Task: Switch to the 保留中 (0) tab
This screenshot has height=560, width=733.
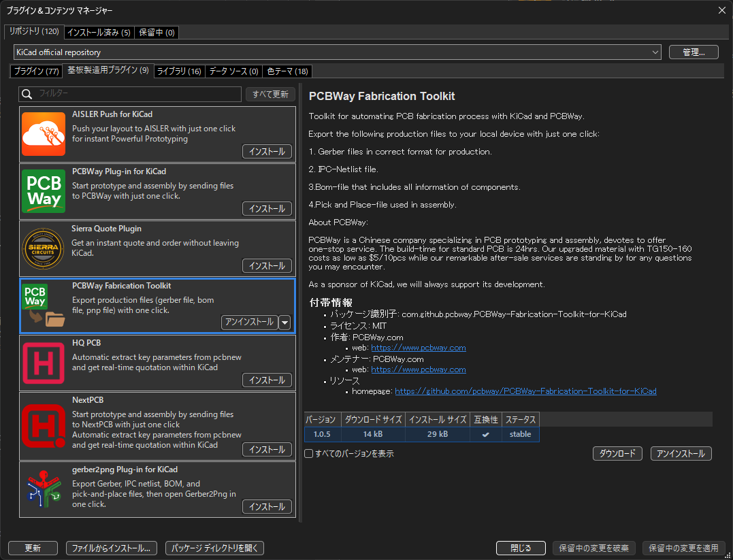Action: pyautogui.click(x=157, y=32)
